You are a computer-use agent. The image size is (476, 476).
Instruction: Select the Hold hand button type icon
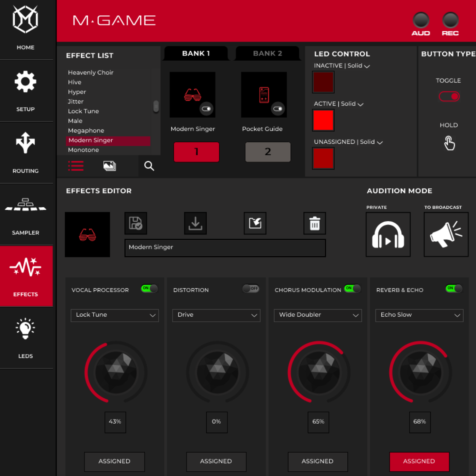(x=449, y=143)
